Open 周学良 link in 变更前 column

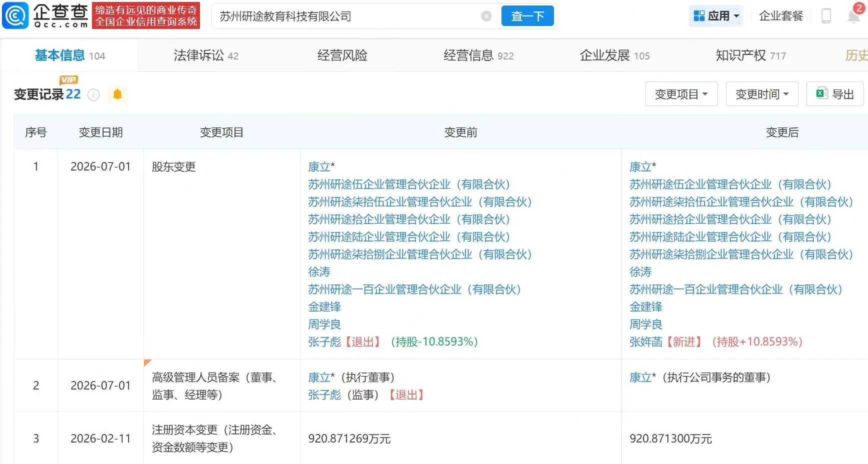pos(324,324)
